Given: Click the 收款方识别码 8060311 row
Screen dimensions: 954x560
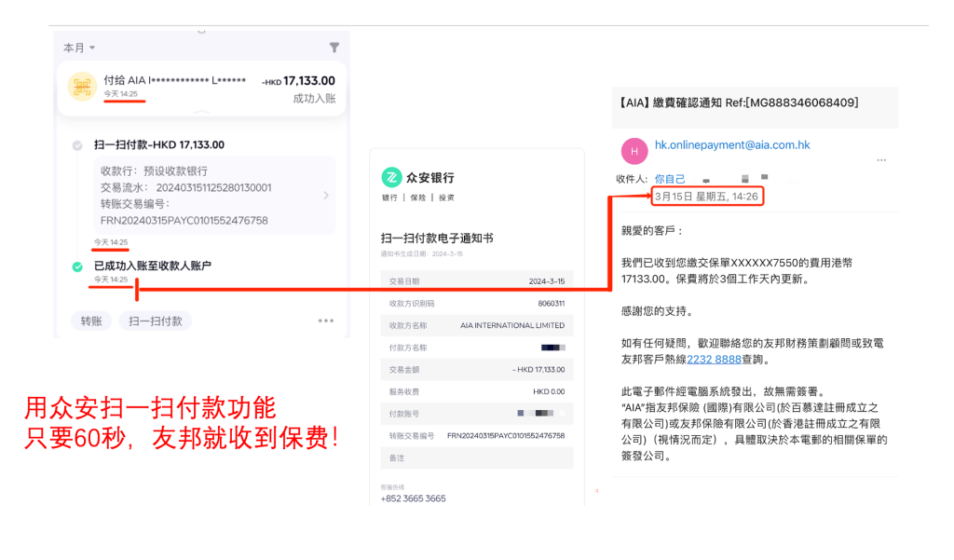Looking at the screenshot, I should pos(477,303).
